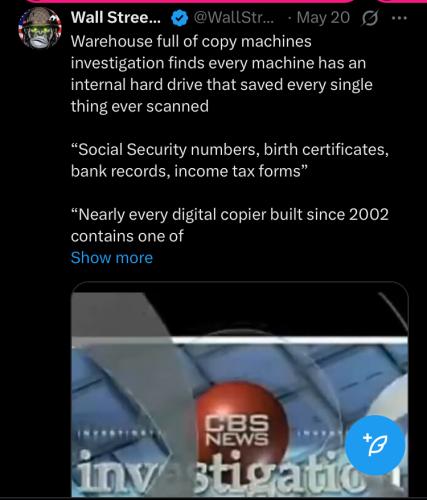
Task: Open the three-dot more options menu
Action: coord(399,18)
